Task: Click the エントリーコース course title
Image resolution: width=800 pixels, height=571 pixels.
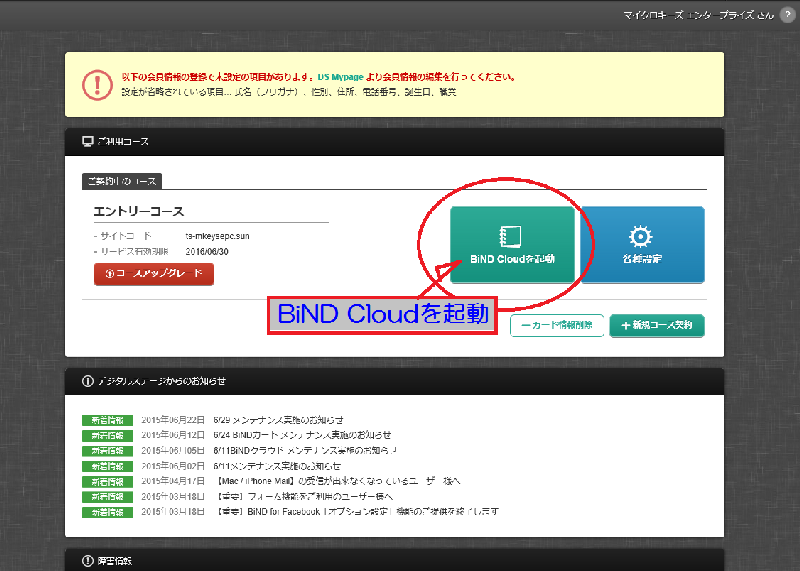Action: click(139, 212)
